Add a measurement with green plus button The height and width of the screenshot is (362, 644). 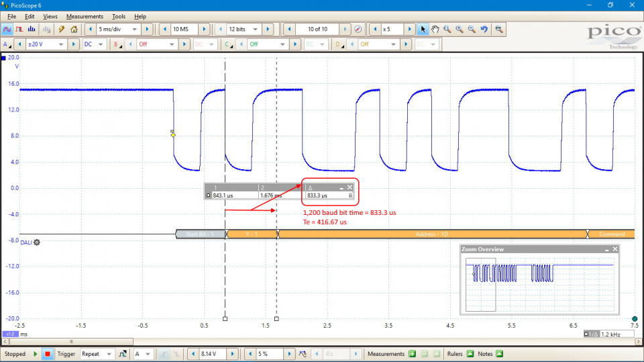pos(413,354)
